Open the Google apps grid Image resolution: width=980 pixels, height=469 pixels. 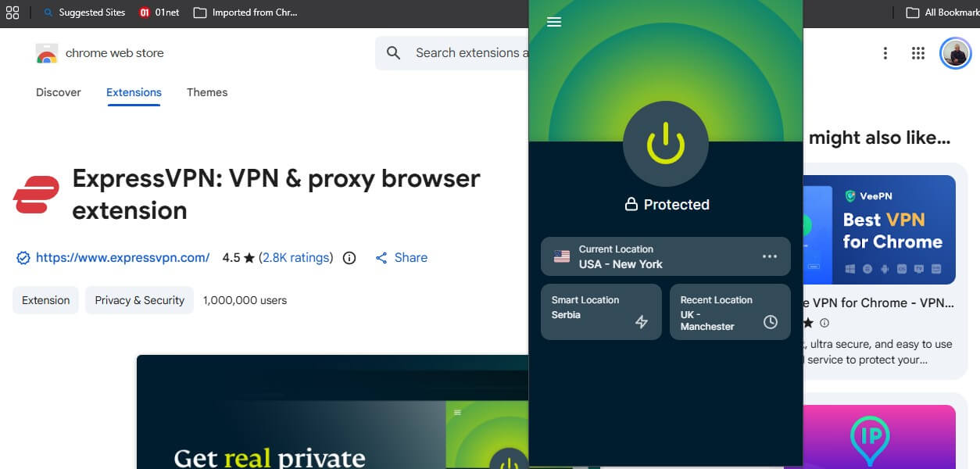click(x=918, y=53)
